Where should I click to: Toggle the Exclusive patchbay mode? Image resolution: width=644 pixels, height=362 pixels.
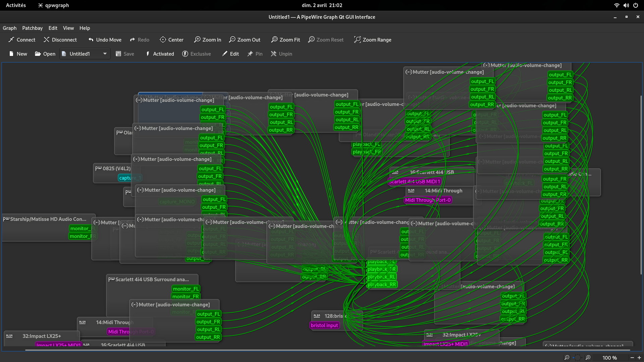[x=197, y=54]
